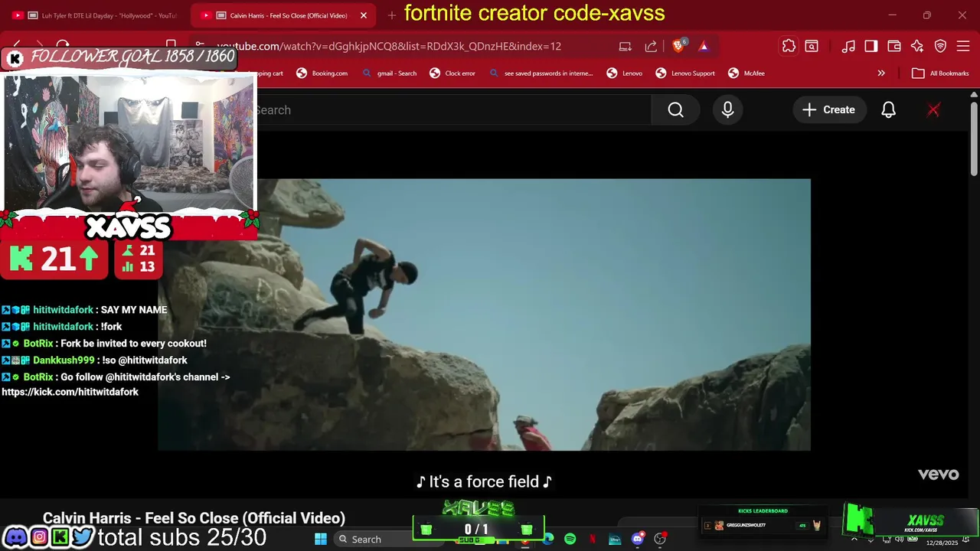The width and height of the screenshot is (980, 551).
Task: Open the gmail - Search bookmark
Action: point(389,73)
